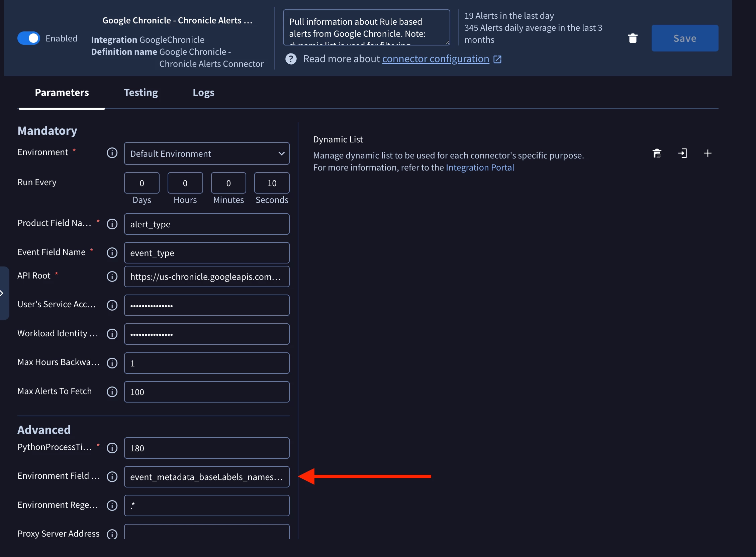This screenshot has height=557, width=756.
Task: Click the question mark help icon
Action: (x=291, y=59)
